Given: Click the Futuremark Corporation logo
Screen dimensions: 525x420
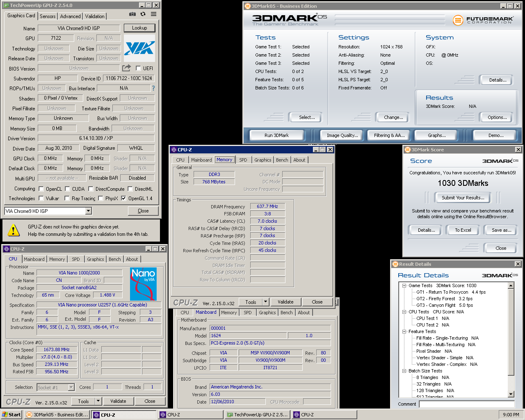Looking at the screenshot, I should [483, 20].
